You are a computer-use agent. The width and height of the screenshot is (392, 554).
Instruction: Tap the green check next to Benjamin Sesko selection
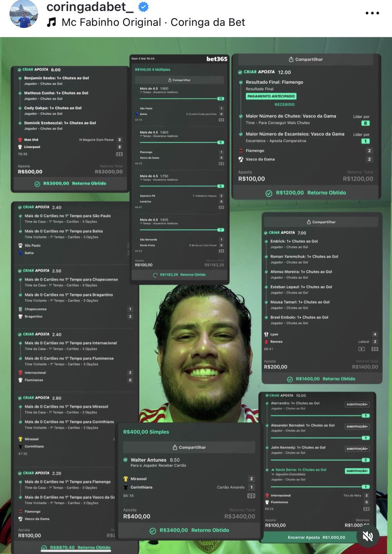point(20,78)
